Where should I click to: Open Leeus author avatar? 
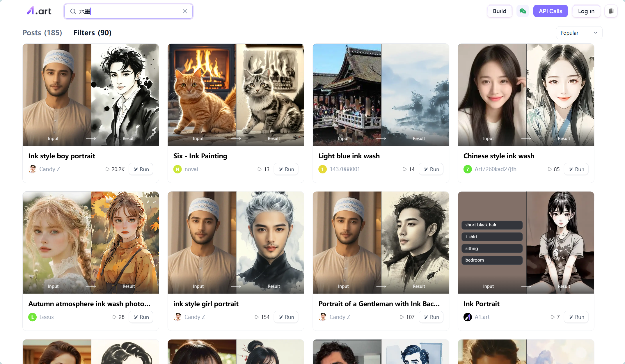click(x=32, y=317)
